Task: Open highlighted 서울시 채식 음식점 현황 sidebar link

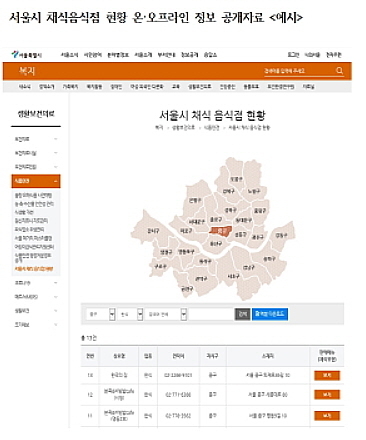Action: click(34, 269)
